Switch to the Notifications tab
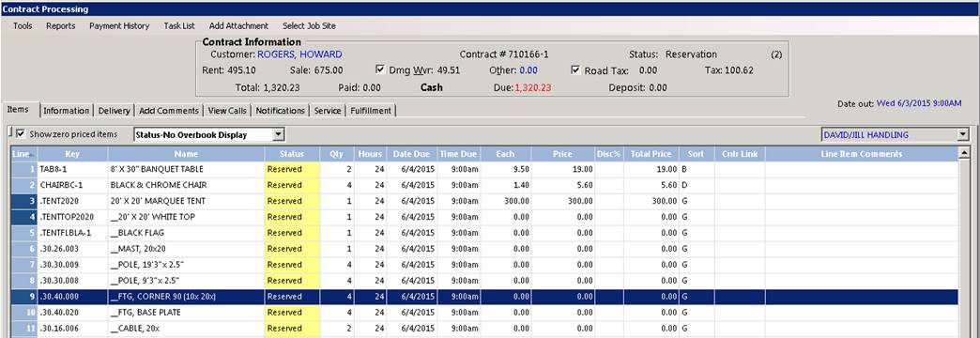The image size is (980, 338). 281,111
